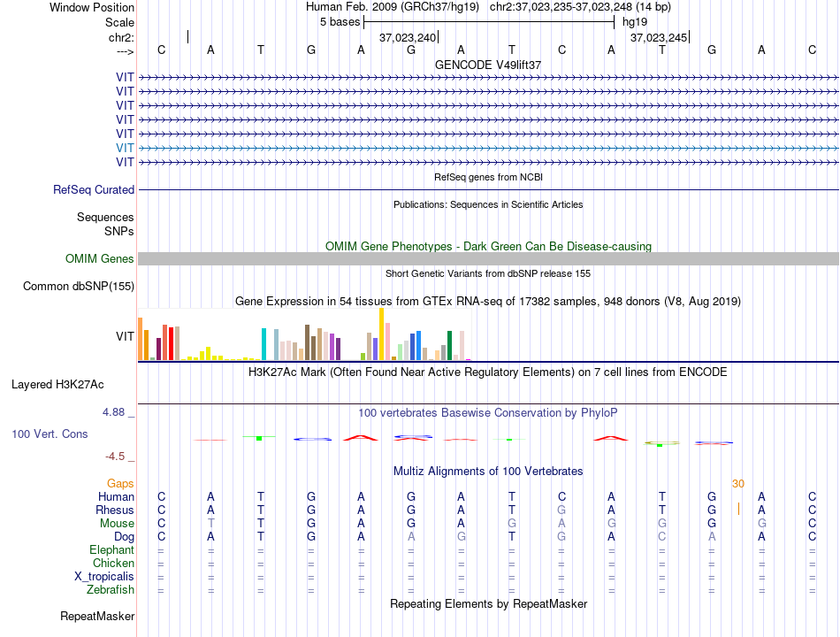The image size is (840, 637).
Task: Click the 37,023,240 ruler position marker
Action: (x=409, y=37)
